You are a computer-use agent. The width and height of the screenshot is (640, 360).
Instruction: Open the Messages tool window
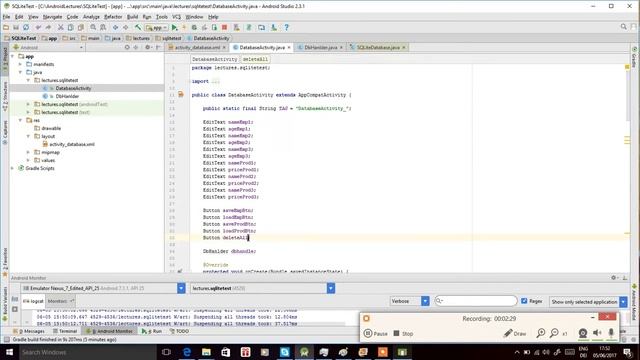coord(29,331)
